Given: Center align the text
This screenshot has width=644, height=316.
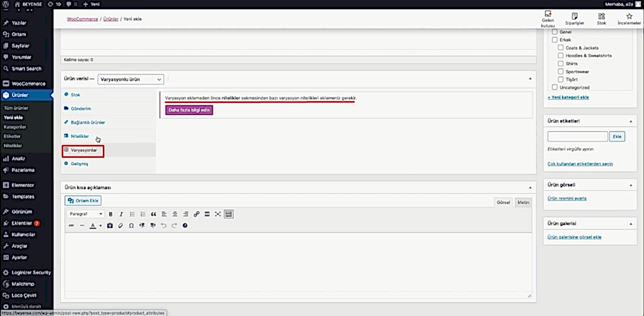Looking at the screenshot, I should pos(175,214).
